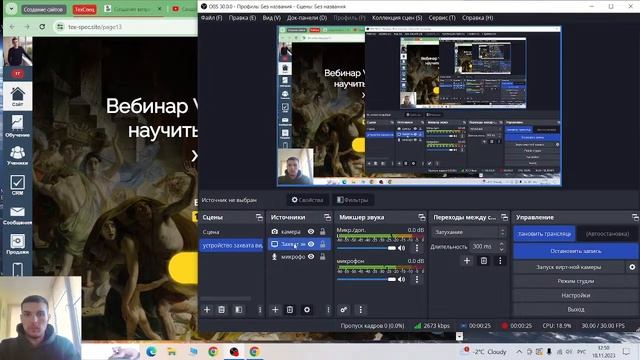
Task: Open Chrome tab search dropdown arrow
Action: [x=11, y=9]
